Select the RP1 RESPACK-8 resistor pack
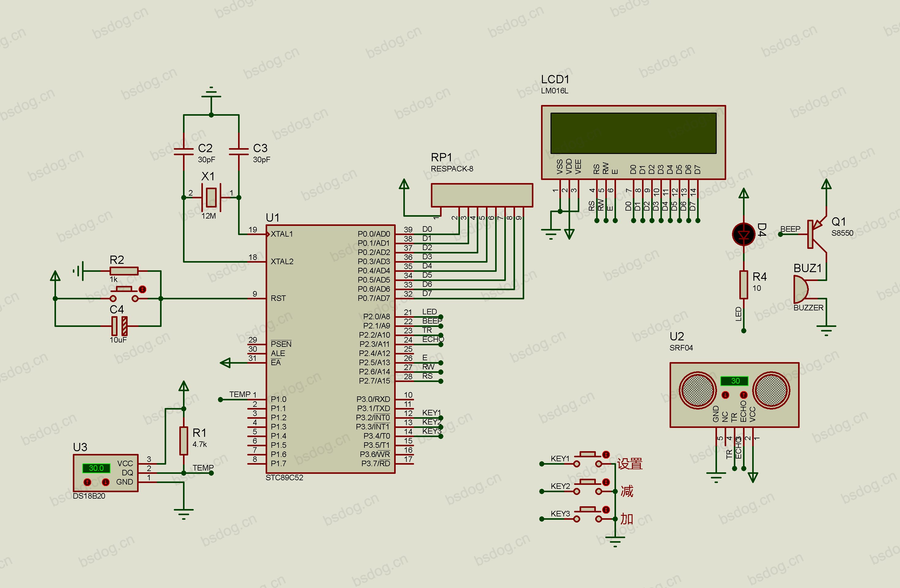The image size is (900, 588). pyautogui.click(x=482, y=195)
